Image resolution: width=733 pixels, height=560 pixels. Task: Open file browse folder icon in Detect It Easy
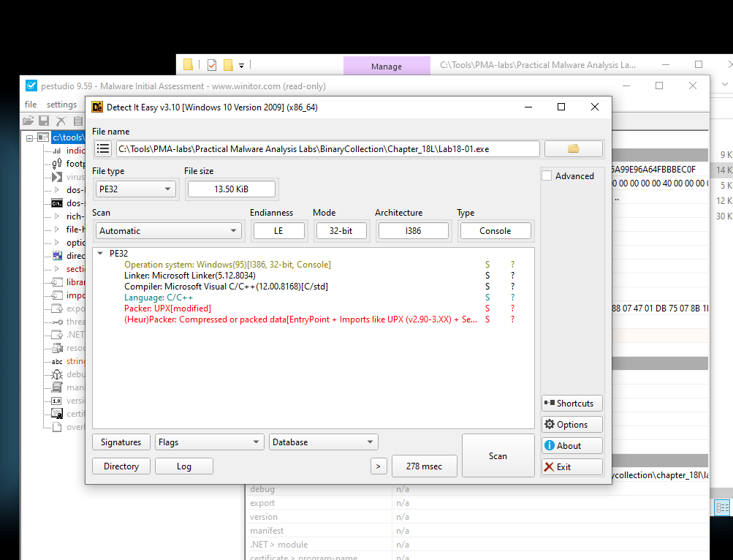click(x=573, y=148)
